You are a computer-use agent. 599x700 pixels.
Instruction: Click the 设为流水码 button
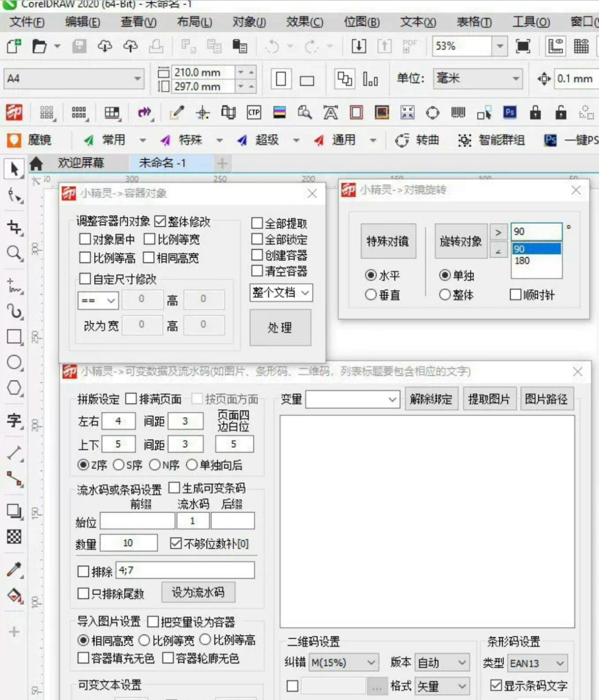(x=198, y=592)
